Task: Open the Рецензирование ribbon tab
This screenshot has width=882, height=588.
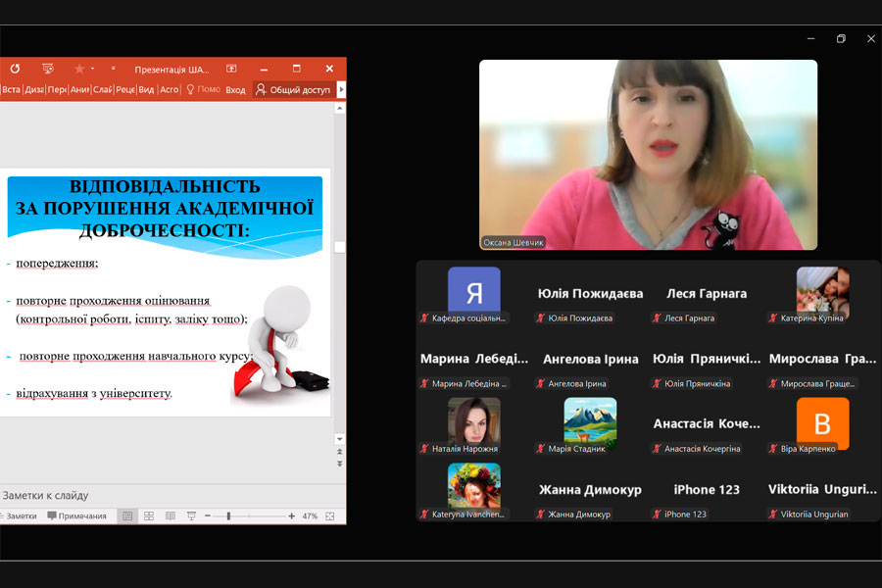Action: [125, 89]
